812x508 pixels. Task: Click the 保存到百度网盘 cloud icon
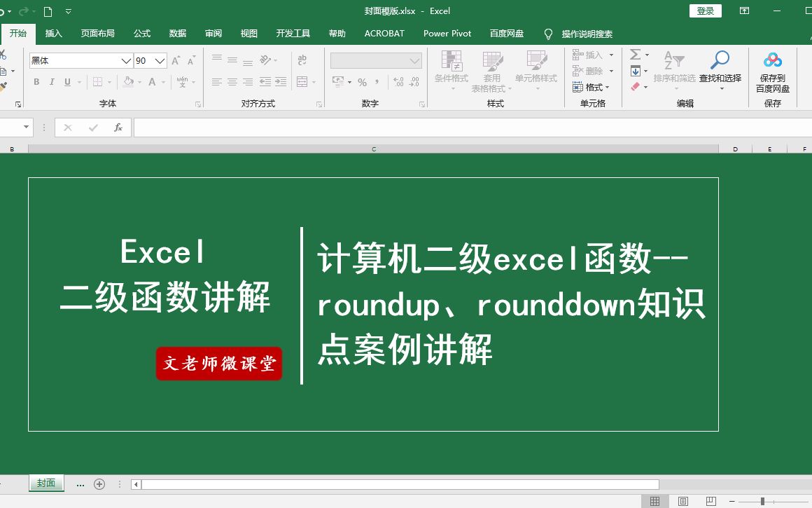coord(772,60)
